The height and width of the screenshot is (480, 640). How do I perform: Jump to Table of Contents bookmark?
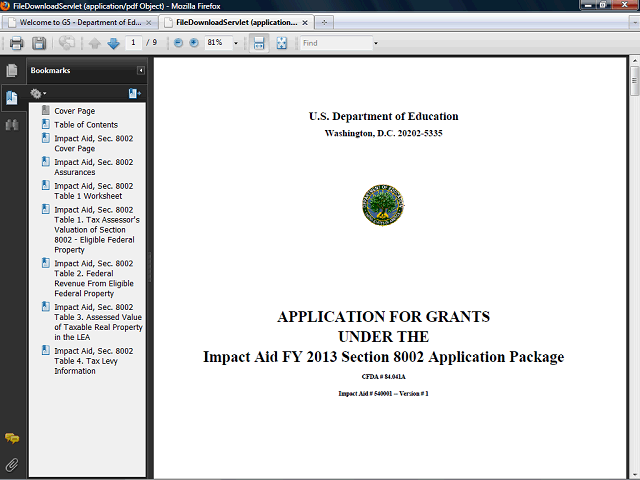click(86, 125)
